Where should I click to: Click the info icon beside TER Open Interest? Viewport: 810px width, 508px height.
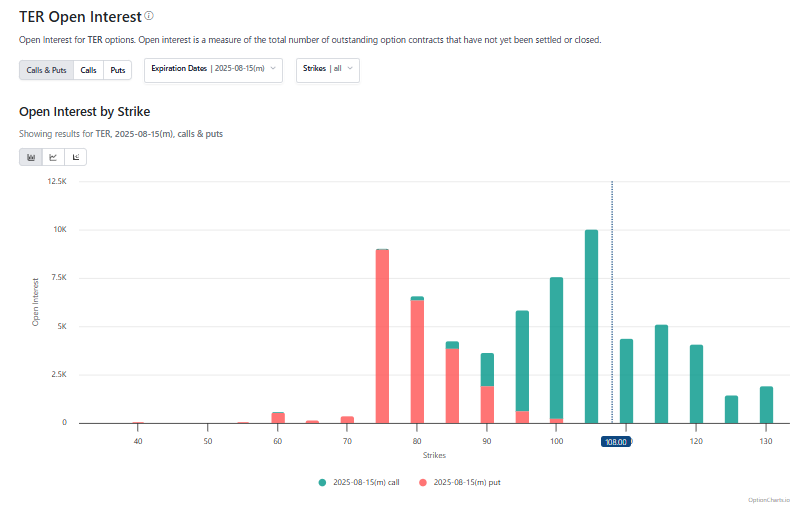(x=149, y=16)
